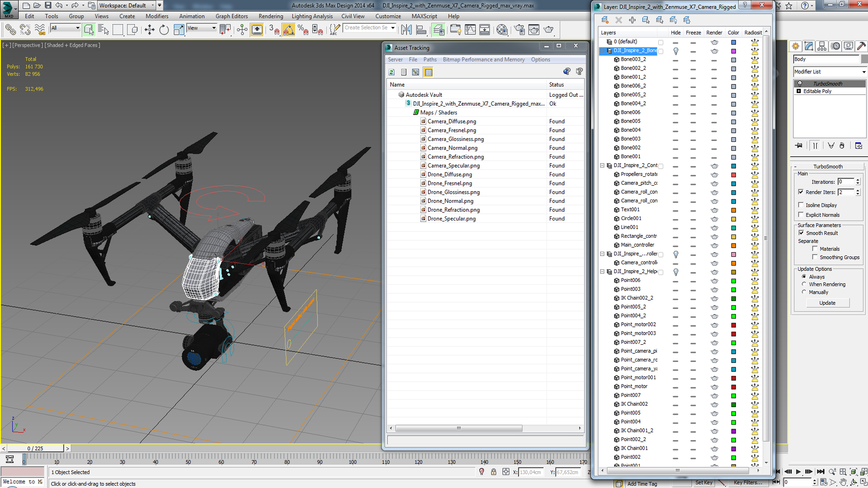Open Workspace Default dropdown
The height and width of the screenshot is (488, 868).
click(127, 5)
